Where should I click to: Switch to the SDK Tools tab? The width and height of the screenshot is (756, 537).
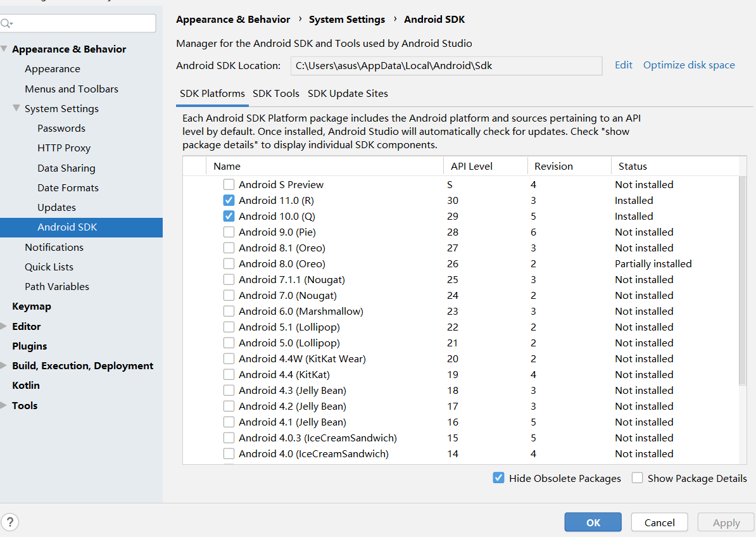[x=275, y=93]
